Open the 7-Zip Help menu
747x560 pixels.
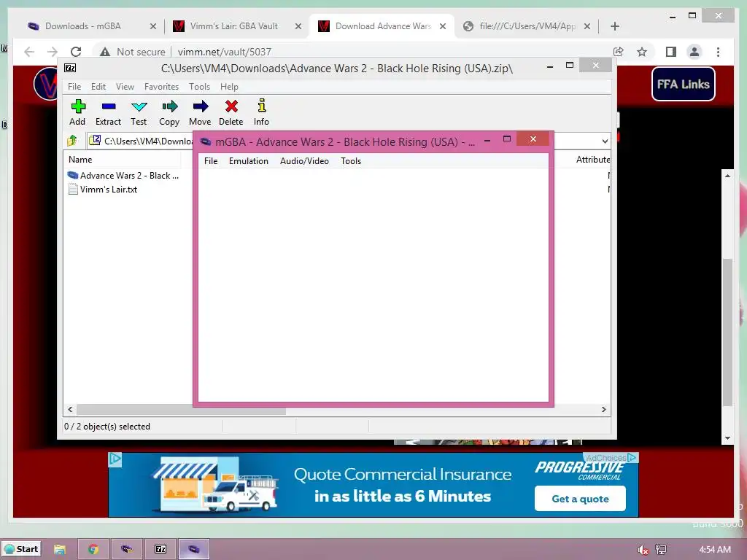click(x=229, y=87)
